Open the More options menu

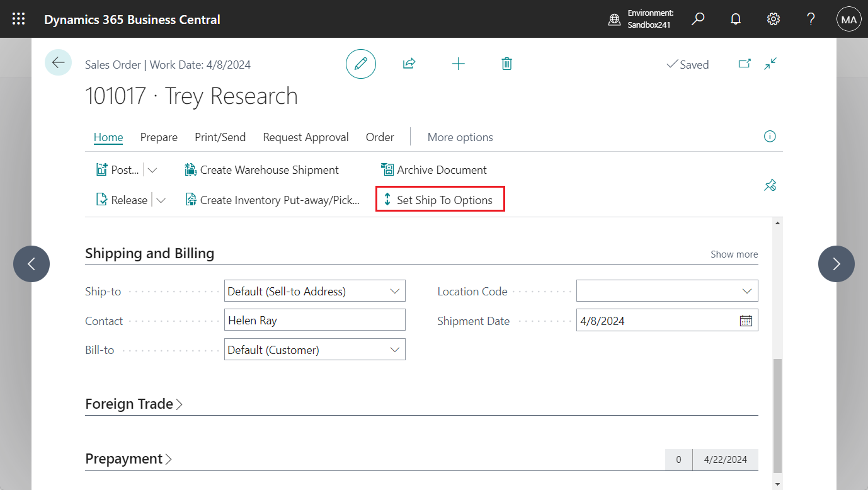(x=460, y=137)
